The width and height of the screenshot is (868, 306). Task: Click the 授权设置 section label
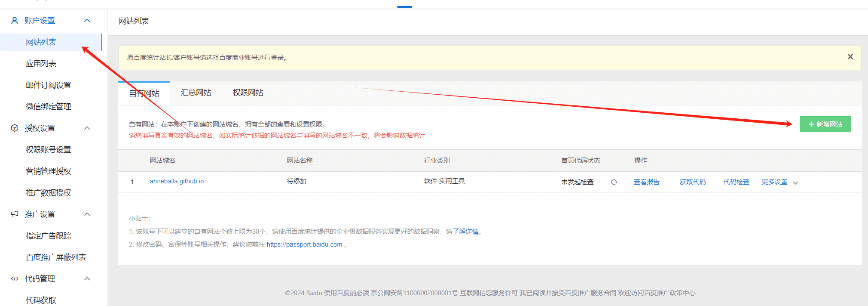[40, 128]
